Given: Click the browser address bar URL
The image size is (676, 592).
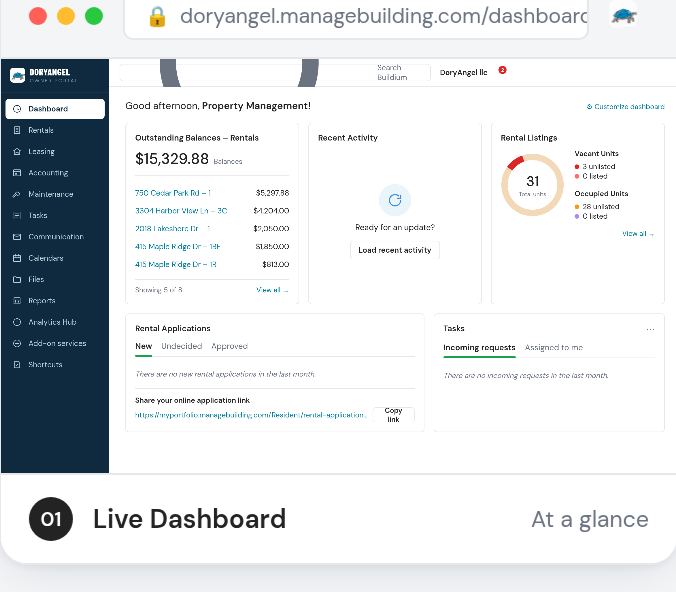Looking at the screenshot, I should [x=384, y=17].
